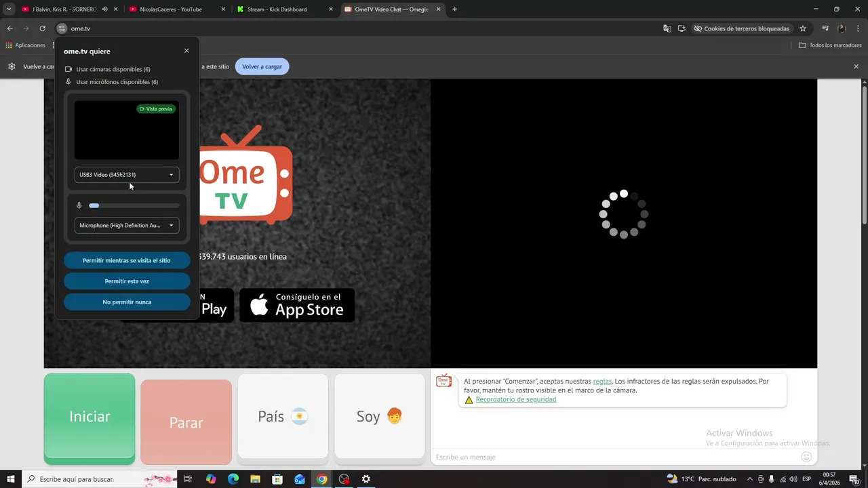This screenshot has height=488, width=868.
Task: Reload the page with the refresh icon
Action: tap(42, 28)
